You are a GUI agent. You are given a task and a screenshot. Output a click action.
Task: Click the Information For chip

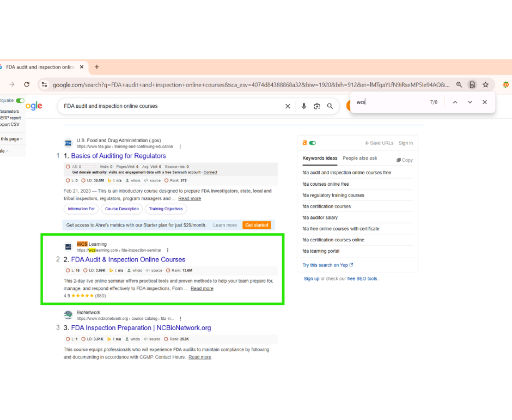click(x=81, y=209)
